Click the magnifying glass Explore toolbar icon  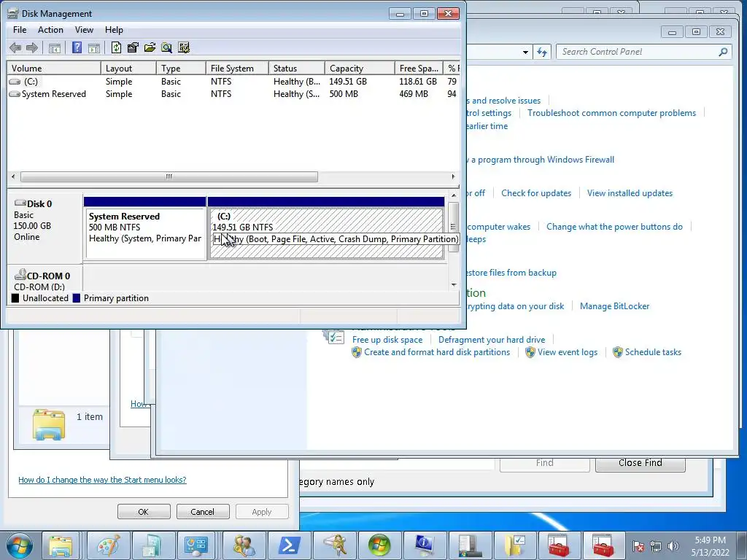coord(166,47)
